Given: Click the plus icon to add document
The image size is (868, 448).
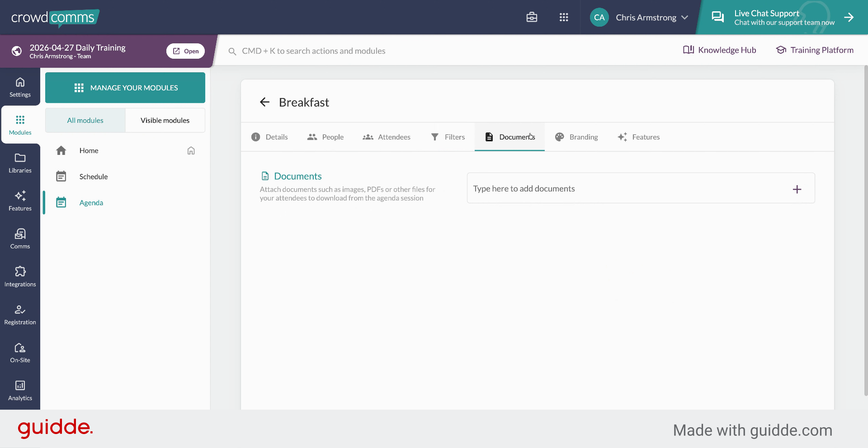Looking at the screenshot, I should (x=797, y=189).
